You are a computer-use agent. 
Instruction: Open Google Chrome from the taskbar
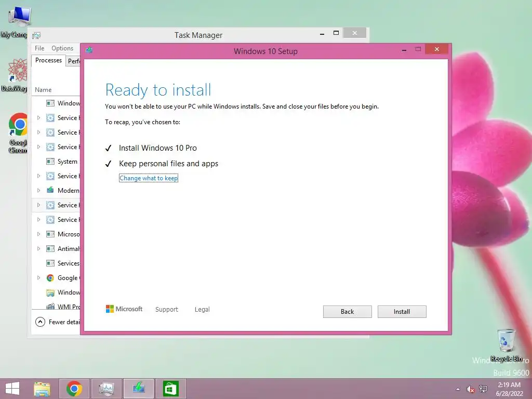point(74,389)
